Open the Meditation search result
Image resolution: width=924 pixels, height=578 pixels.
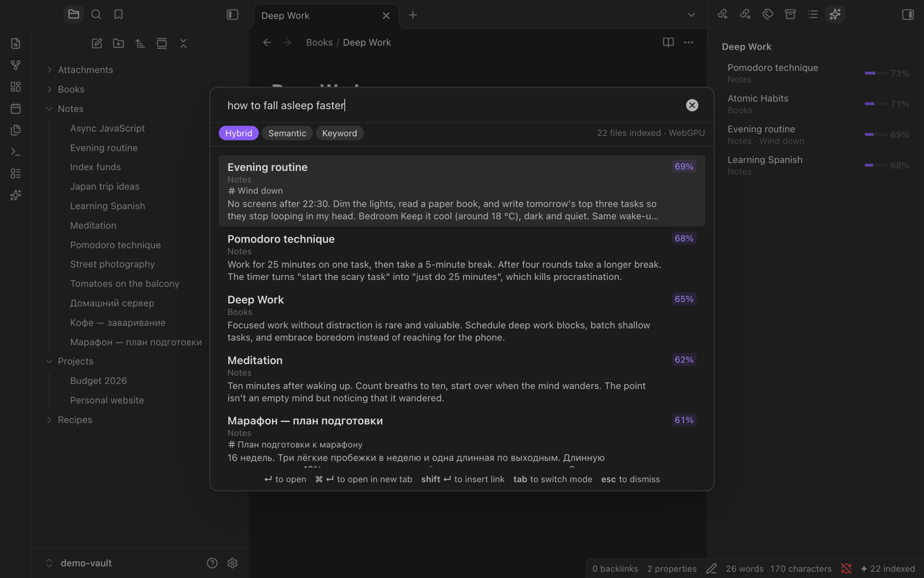(x=461, y=379)
